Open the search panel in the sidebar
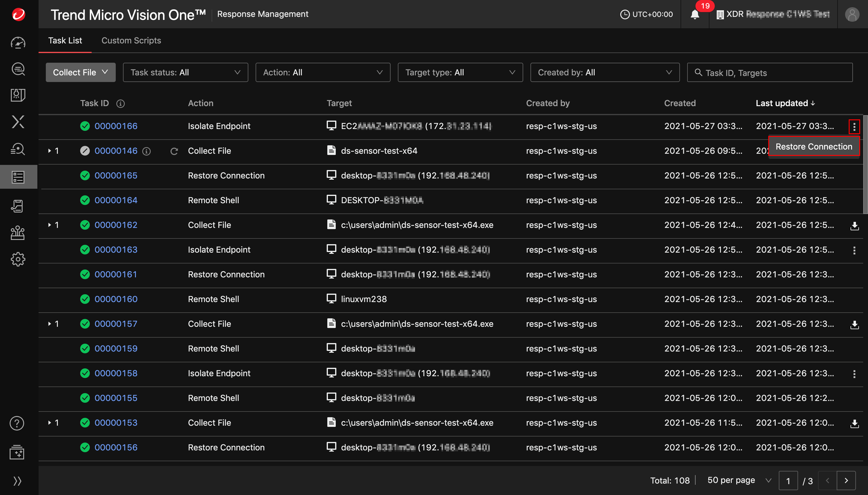The image size is (868, 495). pyautogui.click(x=18, y=69)
